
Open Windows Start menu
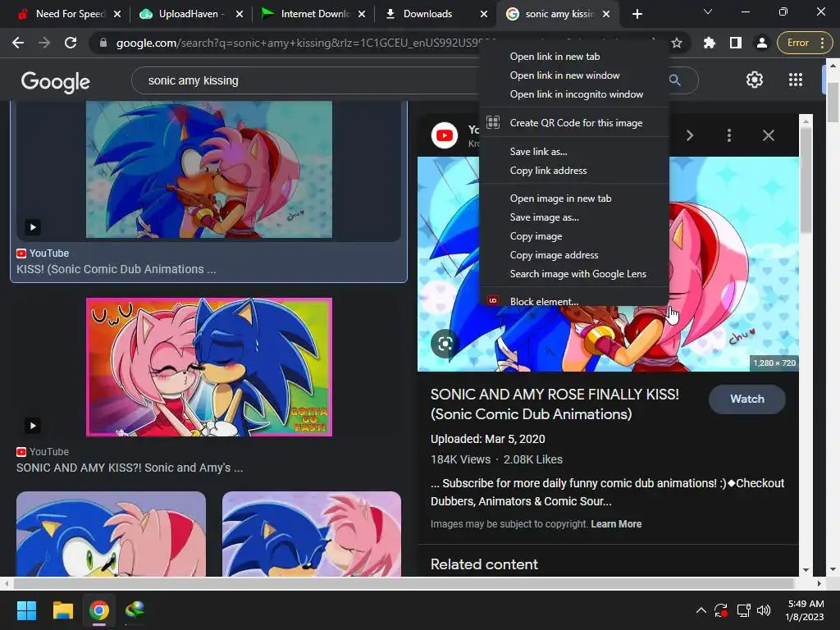[x=26, y=610]
